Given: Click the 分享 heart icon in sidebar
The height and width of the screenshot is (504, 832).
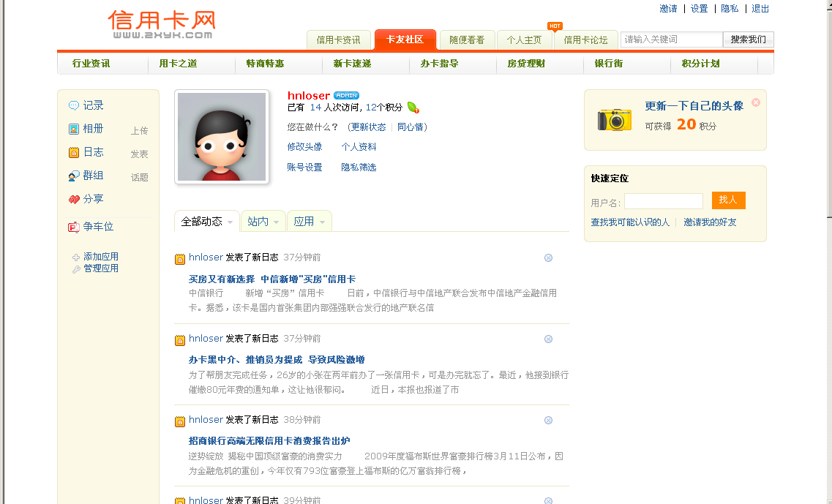Looking at the screenshot, I should 74,200.
